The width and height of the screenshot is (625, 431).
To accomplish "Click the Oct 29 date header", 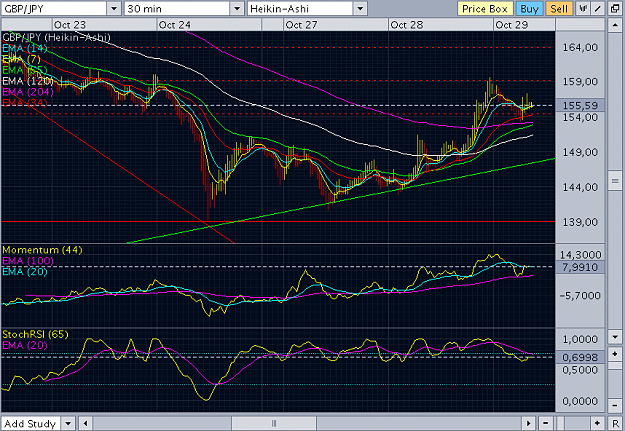I will (511, 25).
